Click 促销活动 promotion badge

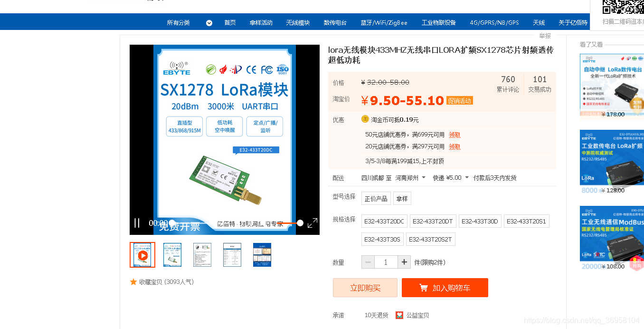pyautogui.click(x=459, y=101)
